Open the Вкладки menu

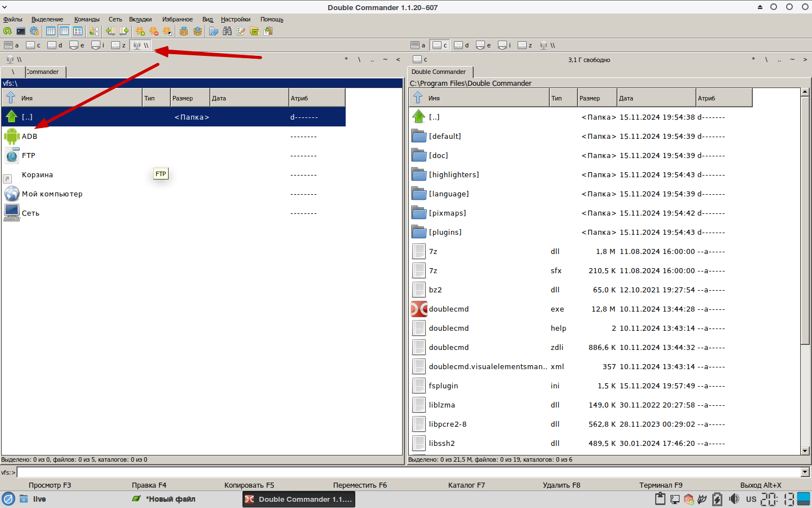140,19
